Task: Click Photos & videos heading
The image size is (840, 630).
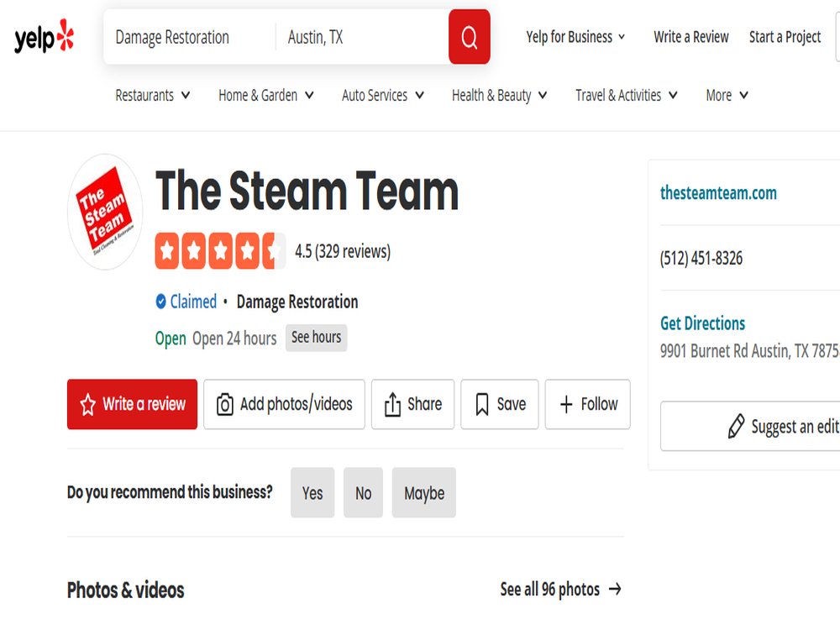Action: 125,591
